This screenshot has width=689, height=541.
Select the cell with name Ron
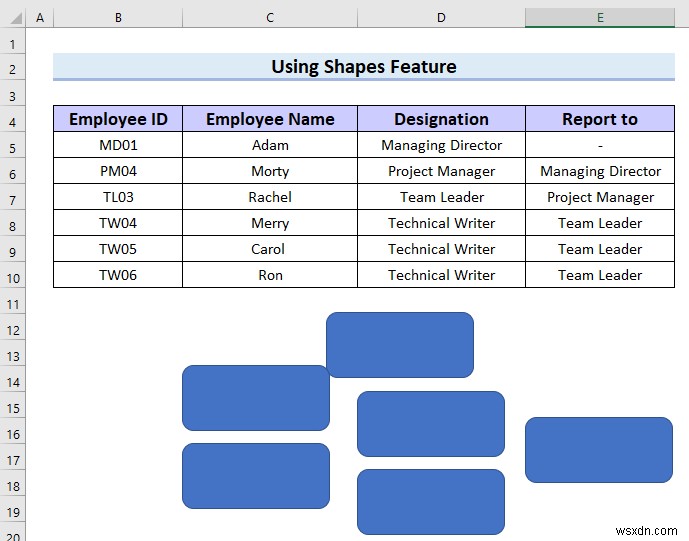click(270, 275)
